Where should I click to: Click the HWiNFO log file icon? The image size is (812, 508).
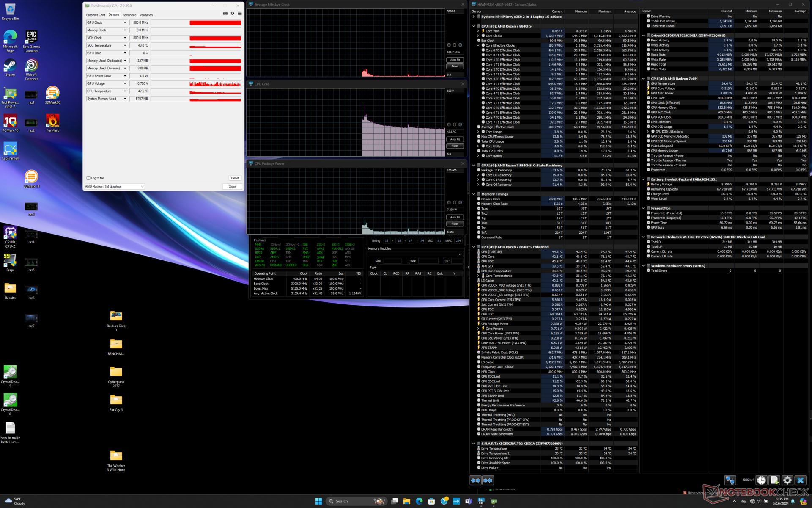click(x=774, y=480)
